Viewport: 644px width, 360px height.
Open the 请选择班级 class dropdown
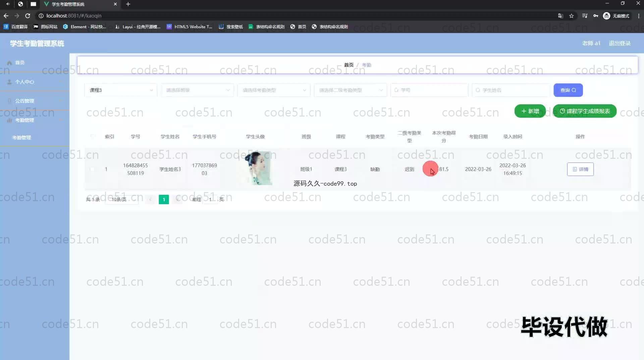point(197,90)
